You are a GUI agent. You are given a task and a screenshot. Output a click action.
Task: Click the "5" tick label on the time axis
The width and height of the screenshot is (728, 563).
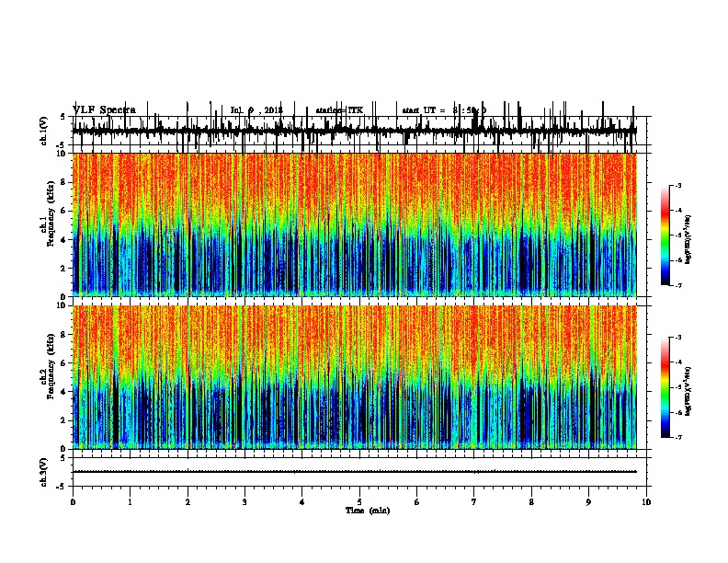pyautogui.click(x=359, y=502)
